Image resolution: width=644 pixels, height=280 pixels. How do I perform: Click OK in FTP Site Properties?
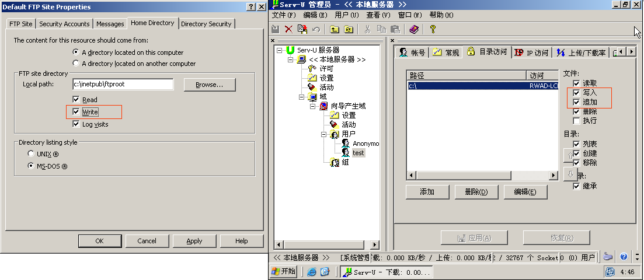click(99, 241)
